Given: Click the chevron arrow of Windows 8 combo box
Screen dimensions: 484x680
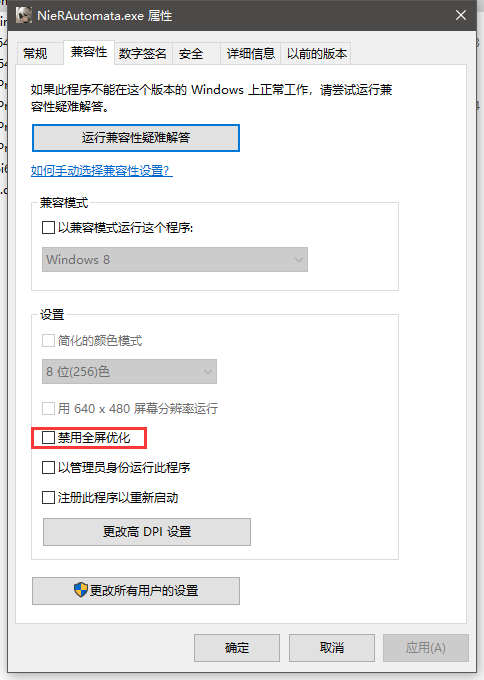Looking at the screenshot, I should tap(298, 260).
